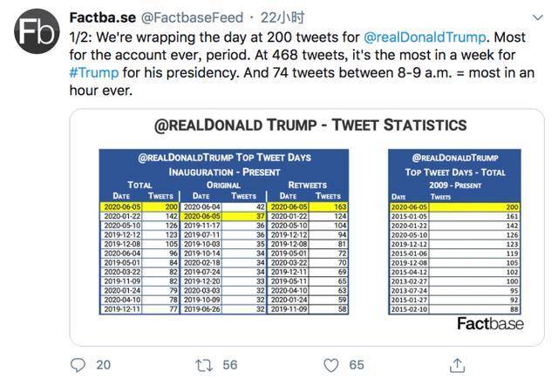Open the Factba.se display name link
558x392 pixels.
[x=101, y=17]
